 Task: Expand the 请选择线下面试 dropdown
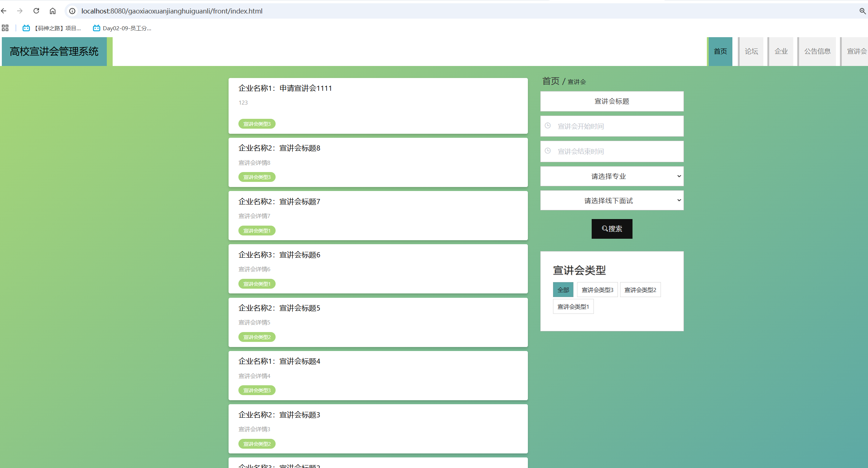pyautogui.click(x=612, y=201)
